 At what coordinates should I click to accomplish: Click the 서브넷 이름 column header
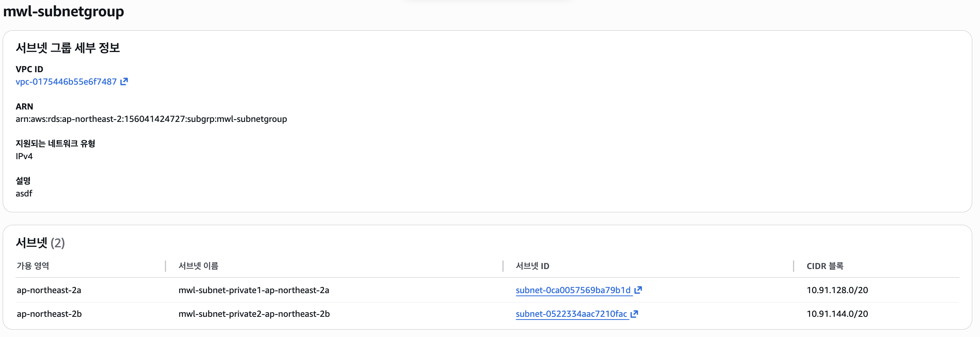pyautogui.click(x=198, y=266)
